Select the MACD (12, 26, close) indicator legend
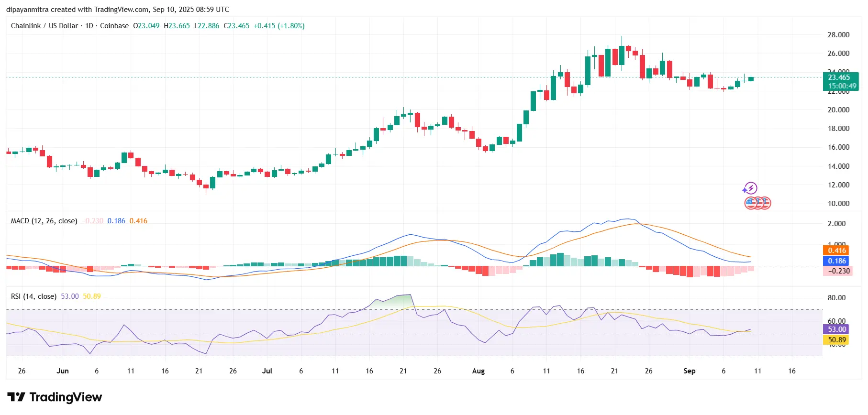The width and height of the screenshot is (868, 415). [44, 221]
